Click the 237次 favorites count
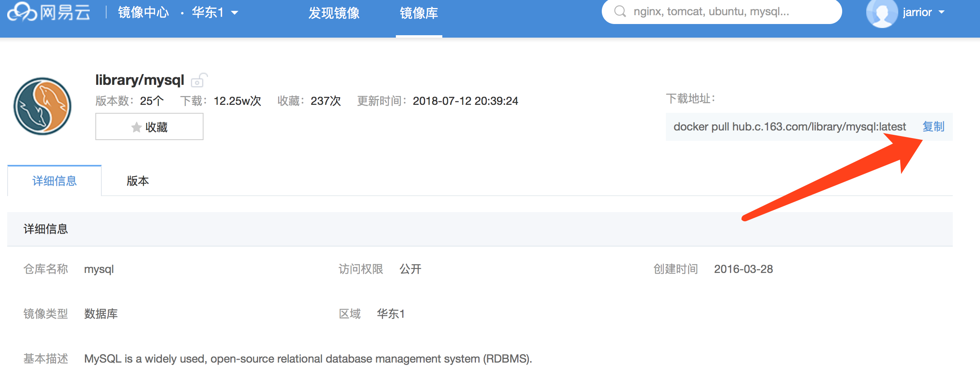The width and height of the screenshot is (980, 381). (x=326, y=101)
